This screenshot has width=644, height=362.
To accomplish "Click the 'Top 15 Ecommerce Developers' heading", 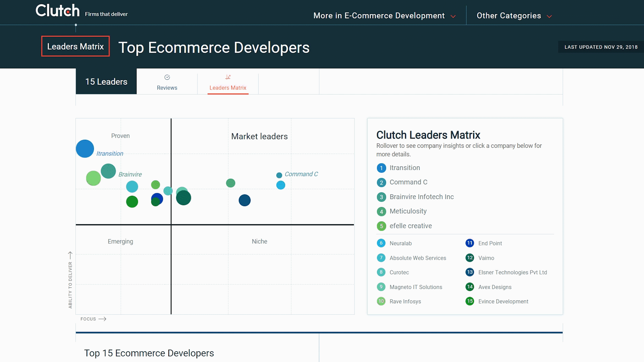I will click(149, 353).
